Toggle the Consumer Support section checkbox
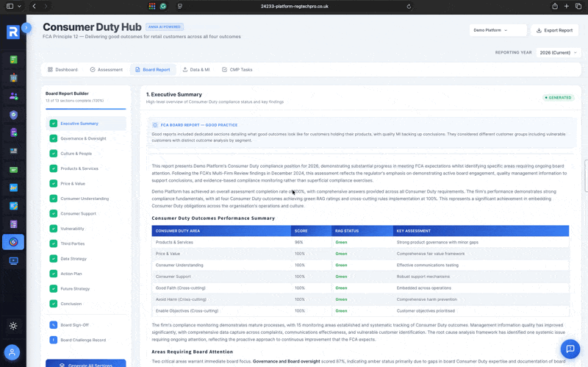 point(54,213)
